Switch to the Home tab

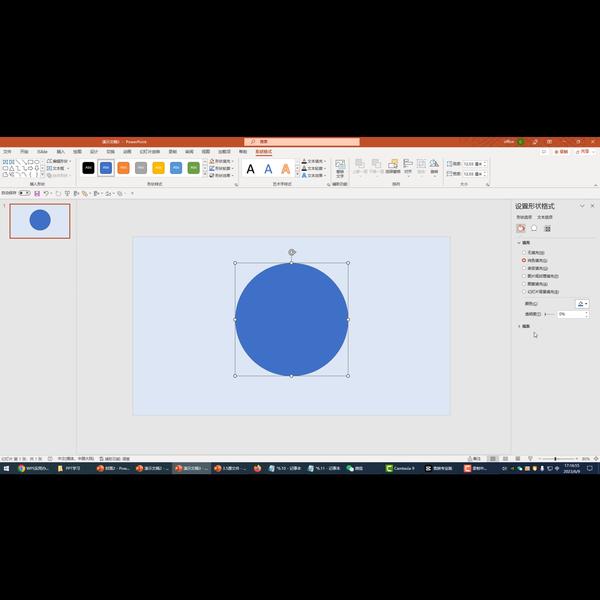pyautogui.click(x=24, y=152)
